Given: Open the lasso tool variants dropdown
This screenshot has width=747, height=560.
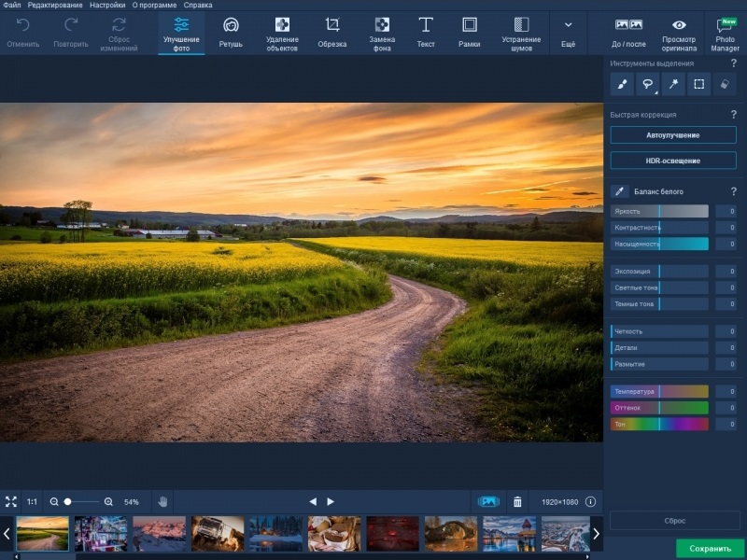Looking at the screenshot, I should click(655, 92).
